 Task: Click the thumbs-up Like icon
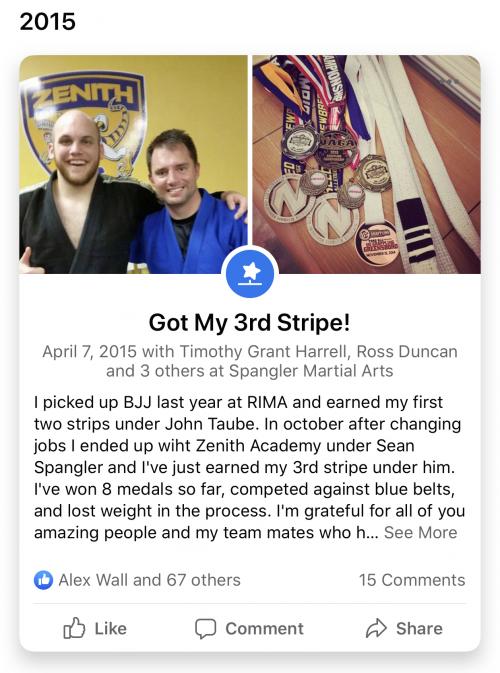click(x=74, y=628)
